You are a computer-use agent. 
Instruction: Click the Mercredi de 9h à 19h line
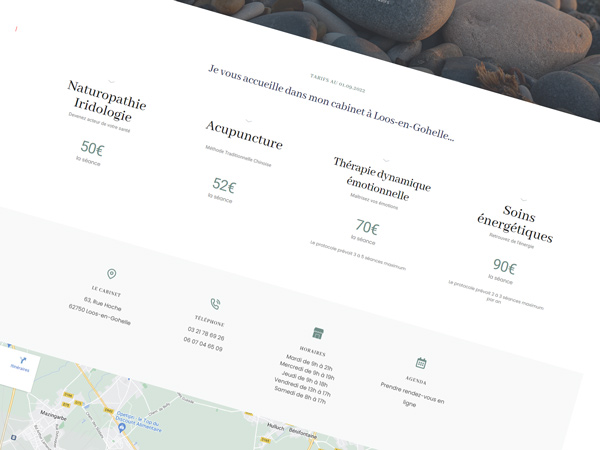coord(307,371)
